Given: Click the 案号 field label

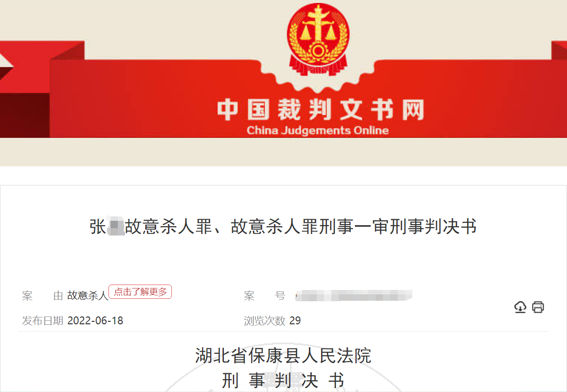Looking at the screenshot, I should click(264, 295).
